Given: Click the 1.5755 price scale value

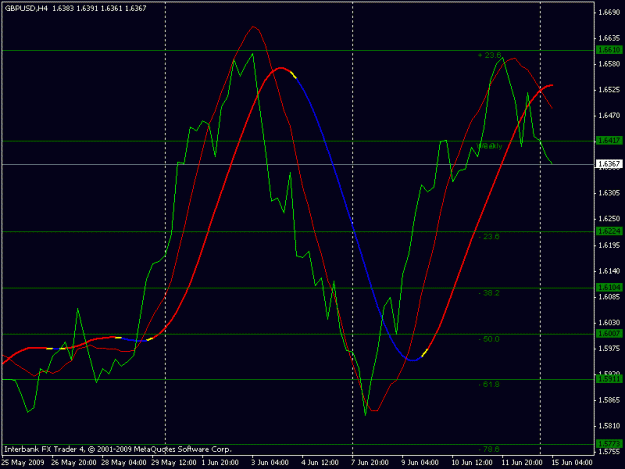Looking at the screenshot, I should (x=610, y=452).
